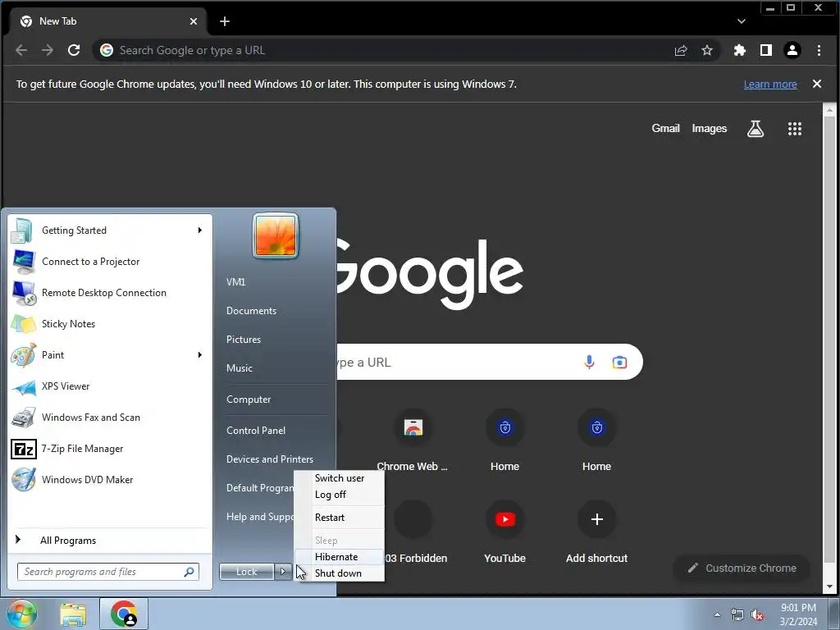This screenshot has height=630, width=840.
Task: Open the tab search dropdown chevron
Action: pyautogui.click(x=742, y=21)
